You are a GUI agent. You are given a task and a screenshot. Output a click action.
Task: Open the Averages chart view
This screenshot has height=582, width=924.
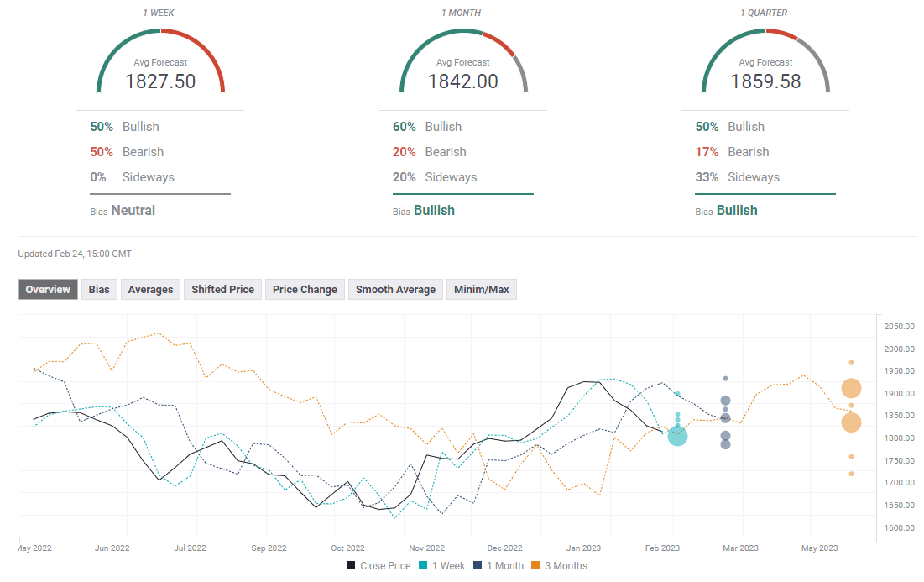150,289
